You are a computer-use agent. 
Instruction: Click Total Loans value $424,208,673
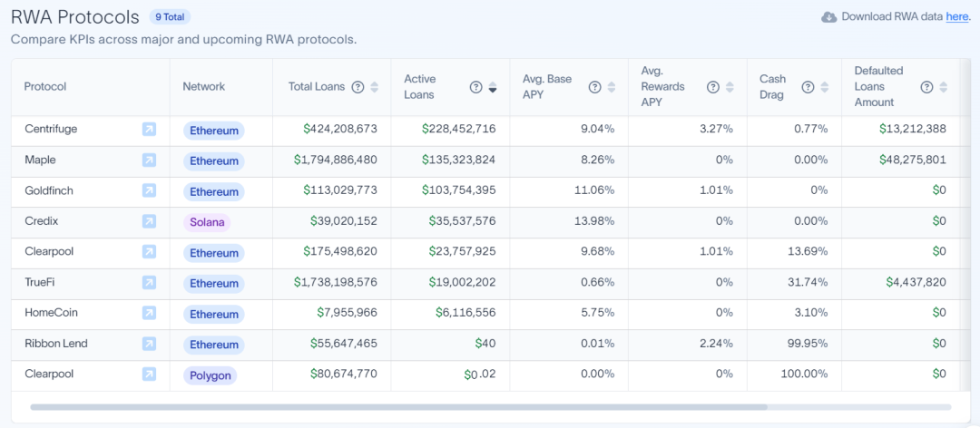coord(340,130)
